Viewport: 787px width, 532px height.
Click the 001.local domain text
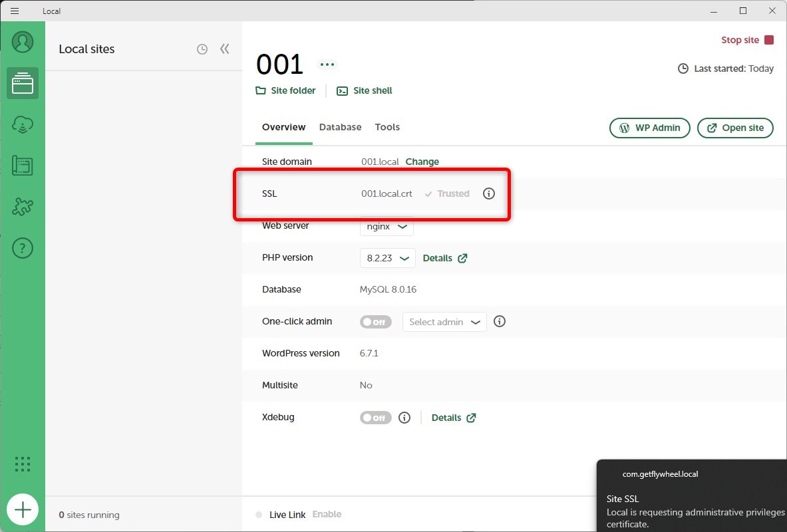(x=380, y=162)
